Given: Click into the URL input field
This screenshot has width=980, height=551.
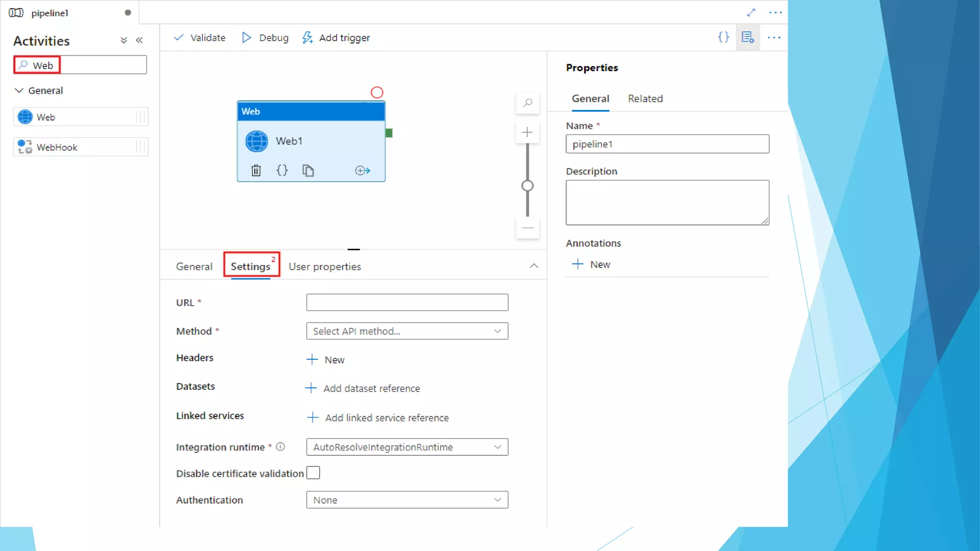Looking at the screenshot, I should [407, 302].
